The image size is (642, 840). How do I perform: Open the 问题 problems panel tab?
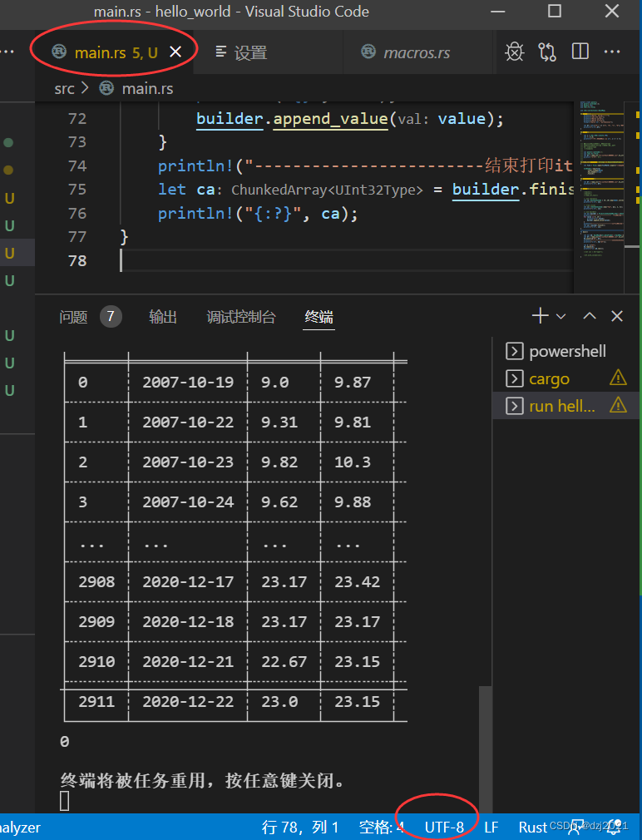(x=73, y=317)
